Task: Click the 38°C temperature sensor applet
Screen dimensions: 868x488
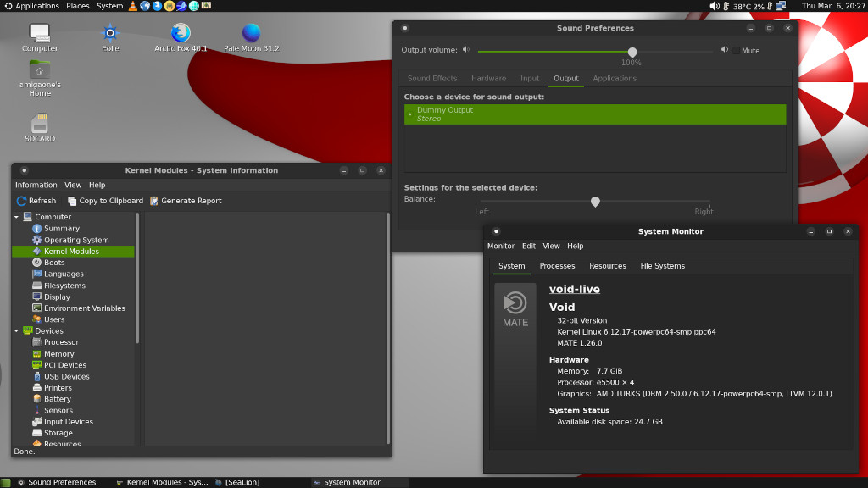Action: click(743, 6)
